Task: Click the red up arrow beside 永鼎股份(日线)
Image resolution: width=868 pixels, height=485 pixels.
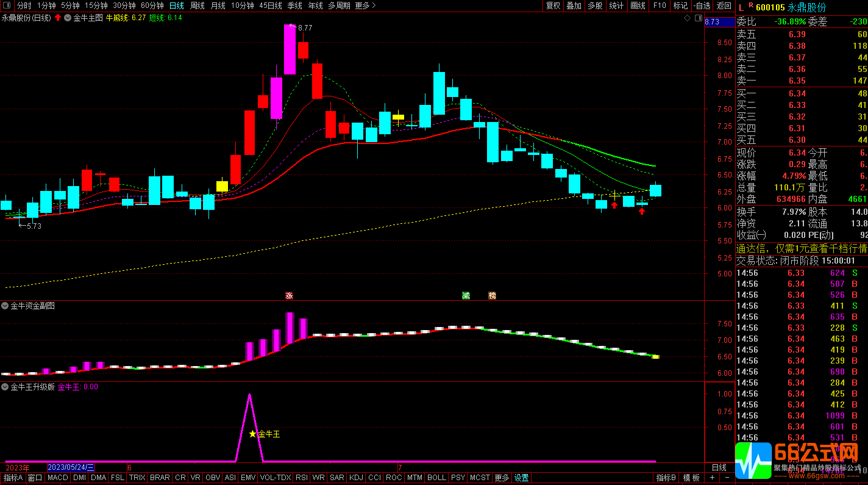Action: 58,18
